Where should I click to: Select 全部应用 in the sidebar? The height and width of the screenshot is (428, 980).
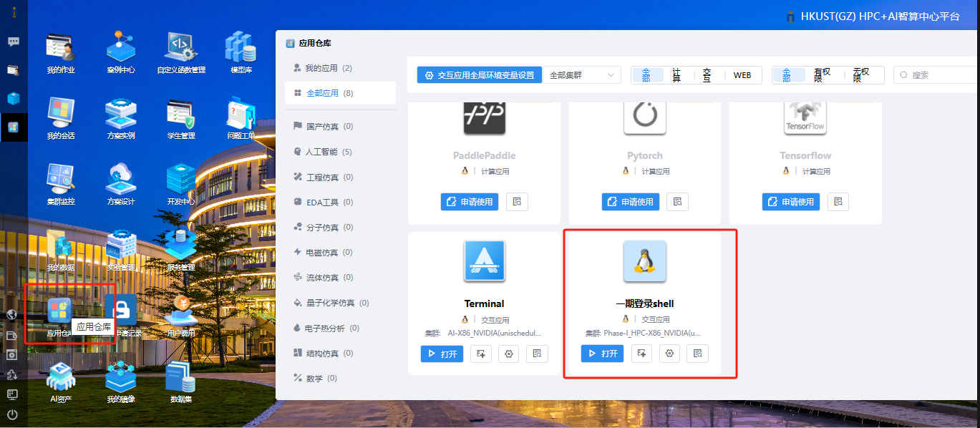[329, 93]
